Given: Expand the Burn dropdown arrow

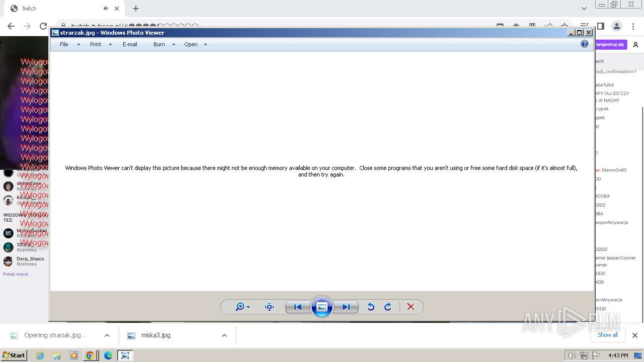Looking at the screenshot, I should [x=174, y=44].
